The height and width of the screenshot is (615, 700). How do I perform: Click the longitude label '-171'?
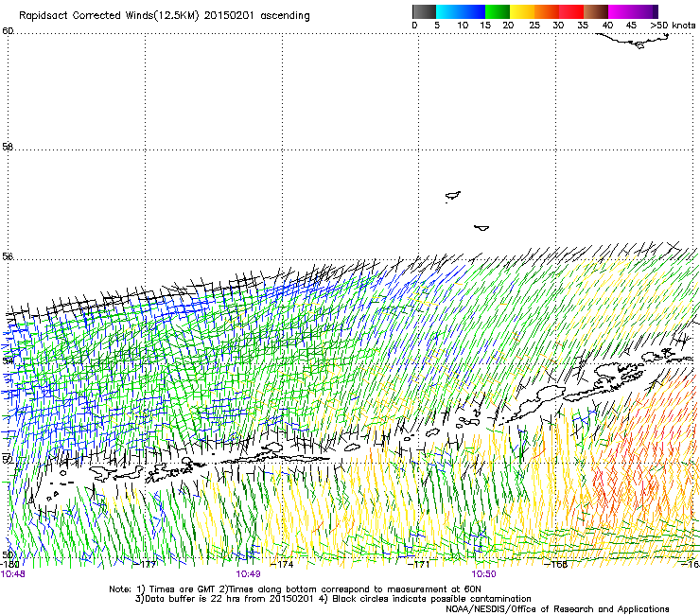click(x=419, y=564)
